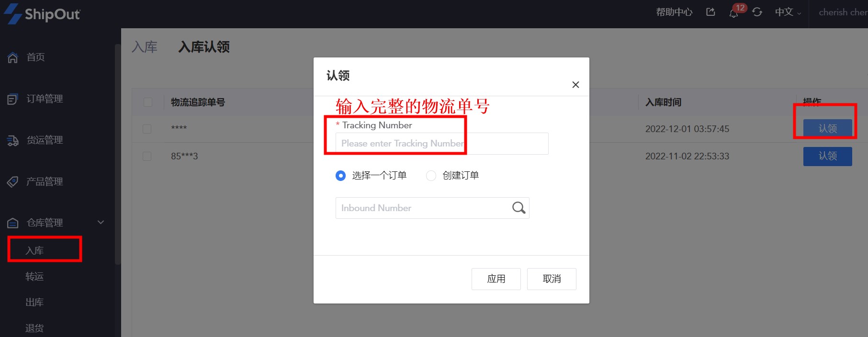Click the 应用 apply button

[496, 279]
